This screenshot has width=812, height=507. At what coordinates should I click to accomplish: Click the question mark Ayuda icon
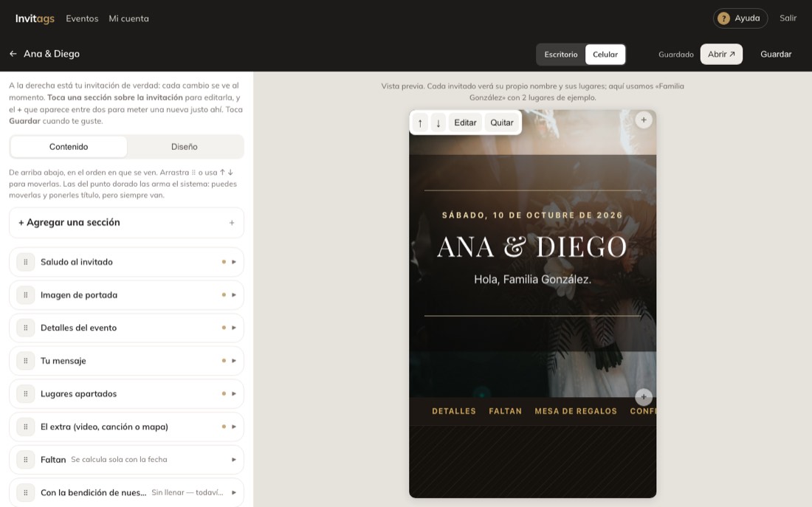pos(723,18)
